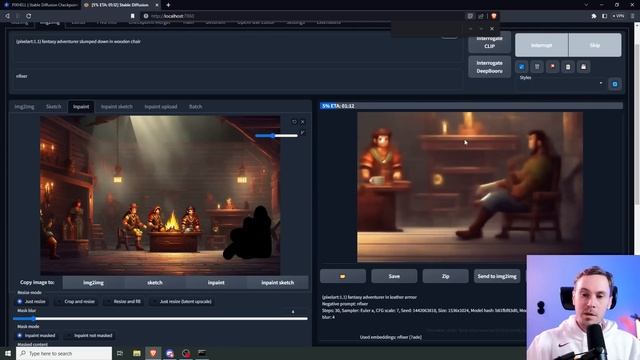Click the Interrupt button
Viewport: 640px width, 360px height.
point(542,45)
